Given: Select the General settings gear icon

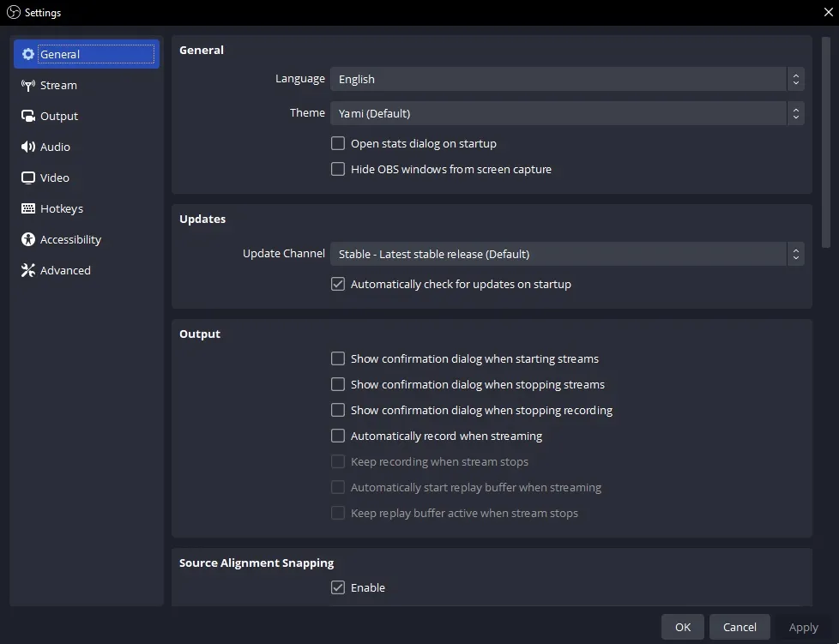Looking at the screenshot, I should point(27,53).
